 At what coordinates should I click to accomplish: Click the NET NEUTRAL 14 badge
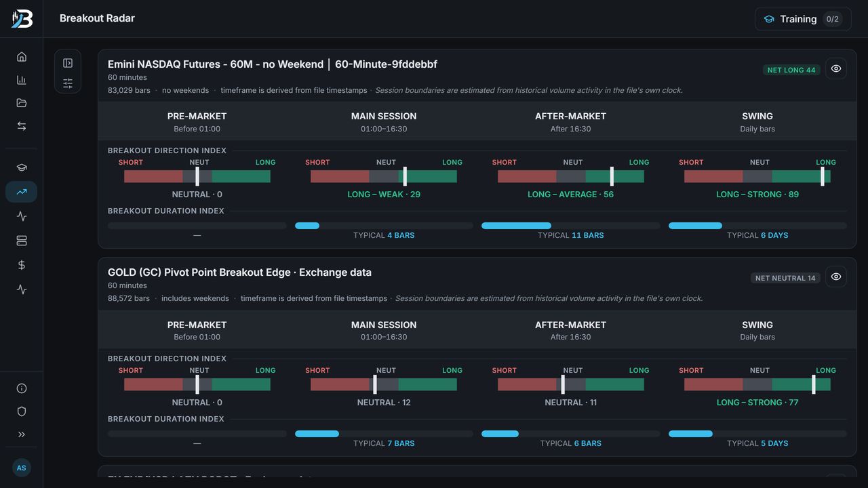(x=785, y=278)
